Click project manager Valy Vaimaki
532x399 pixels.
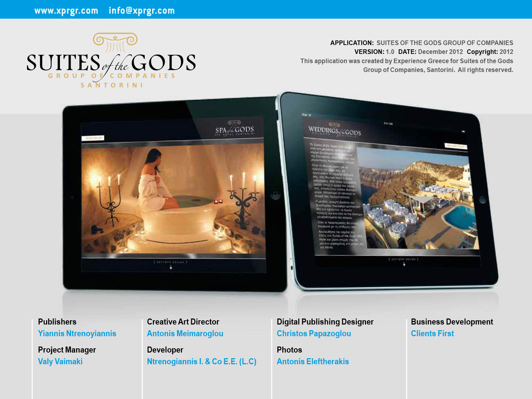coord(60,361)
